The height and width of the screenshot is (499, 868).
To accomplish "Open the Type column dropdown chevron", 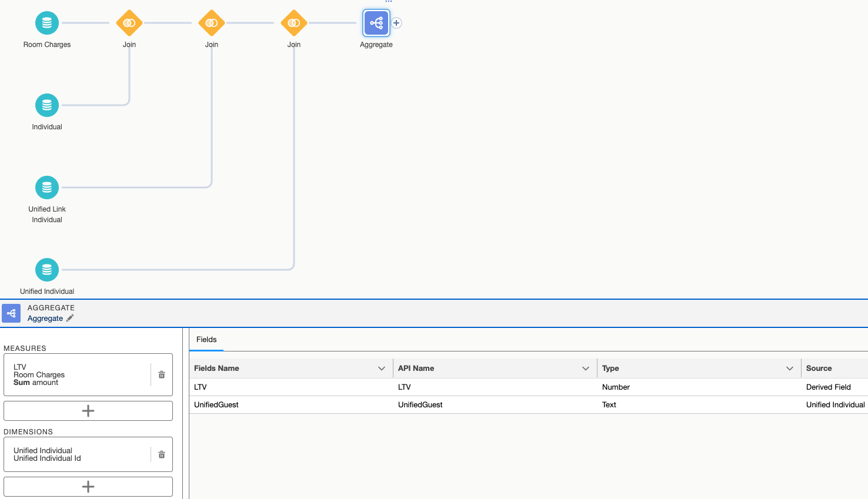I will pos(790,369).
